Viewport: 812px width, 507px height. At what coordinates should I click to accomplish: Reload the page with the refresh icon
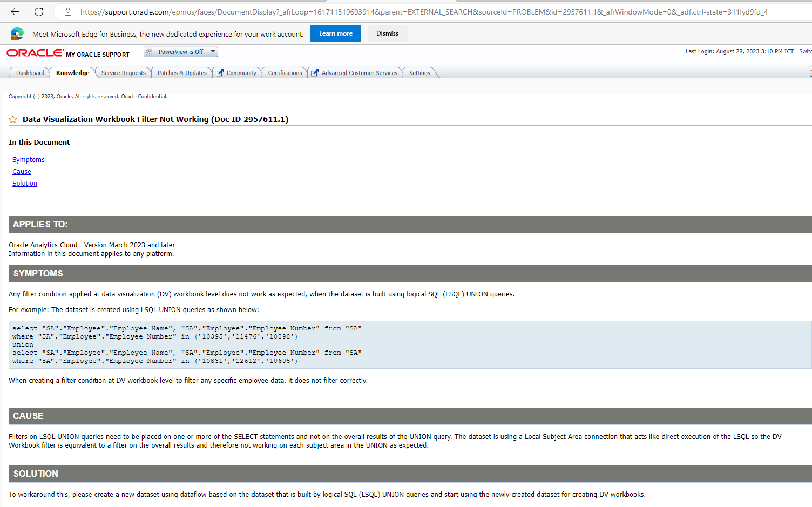[39, 12]
